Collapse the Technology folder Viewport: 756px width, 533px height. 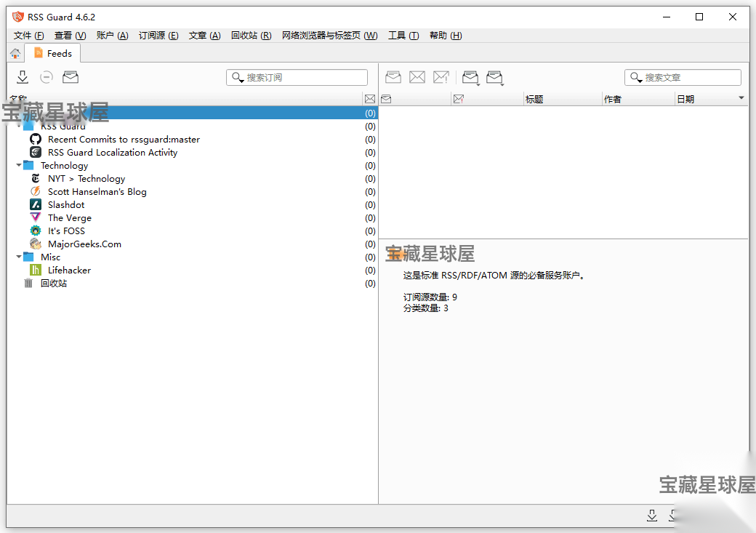[x=19, y=165]
